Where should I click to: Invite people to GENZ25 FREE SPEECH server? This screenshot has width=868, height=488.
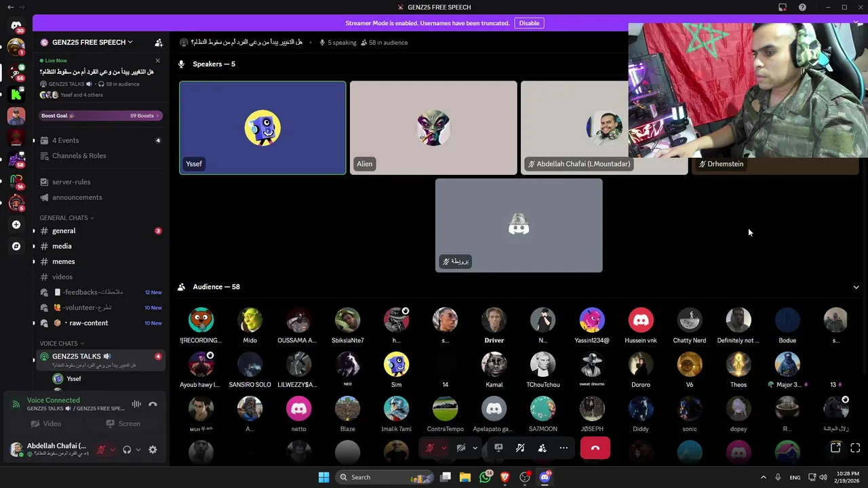159,42
